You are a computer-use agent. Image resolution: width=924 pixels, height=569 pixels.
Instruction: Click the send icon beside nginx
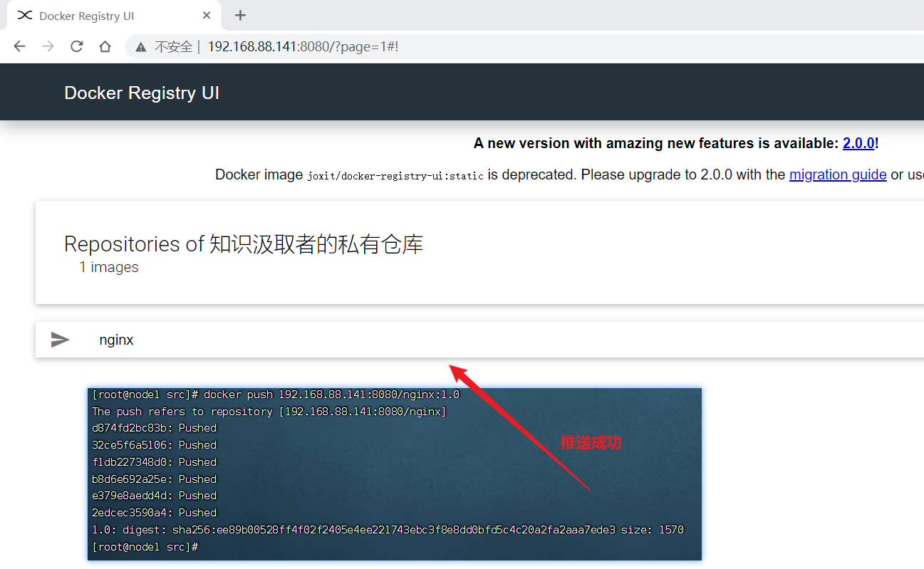[x=61, y=340]
